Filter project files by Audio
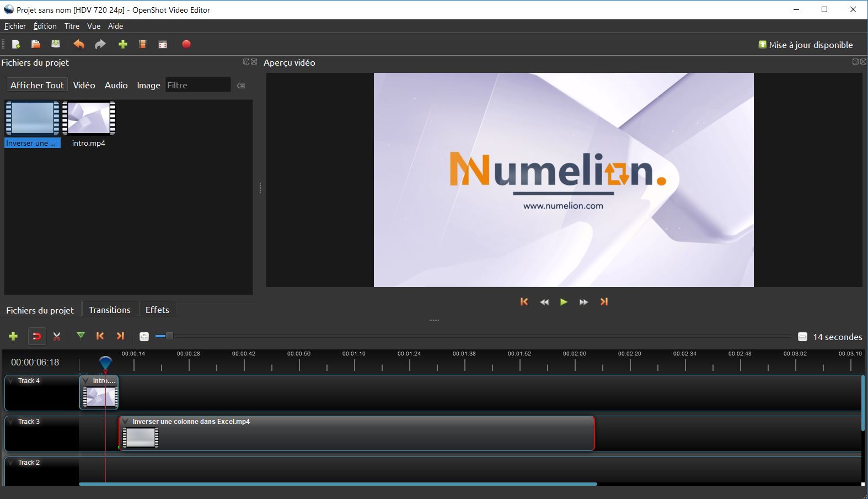 pos(116,85)
